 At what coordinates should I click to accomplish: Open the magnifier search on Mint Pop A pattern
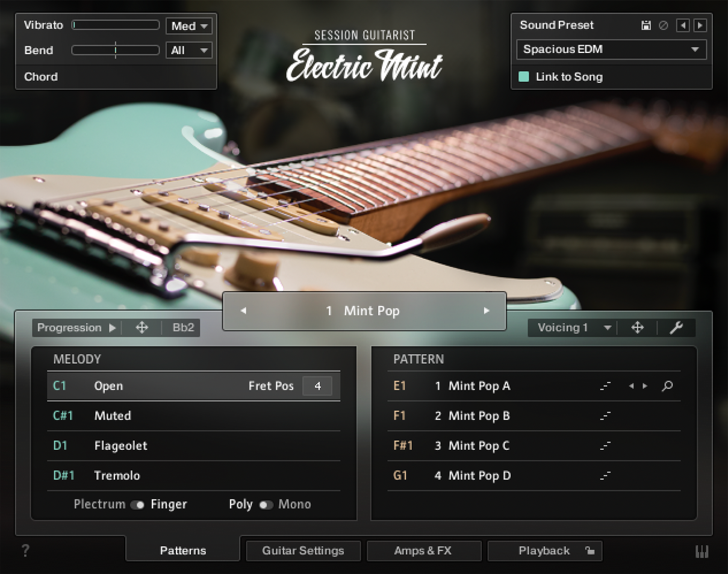click(667, 386)
